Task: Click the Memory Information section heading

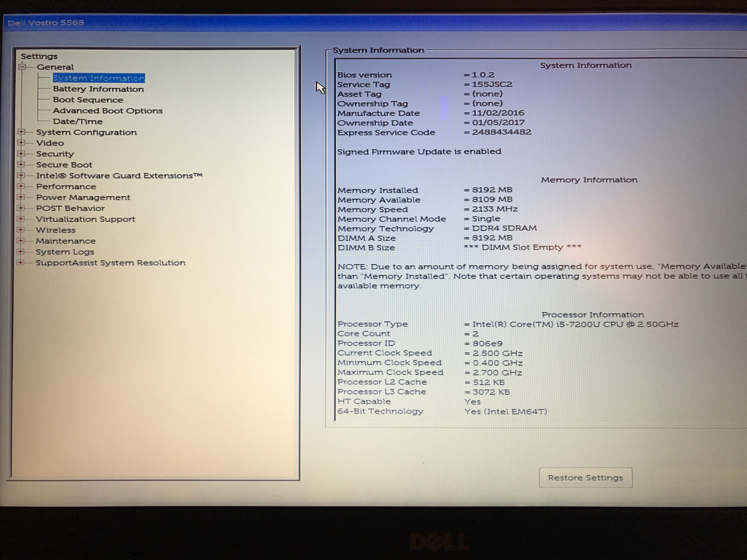Action: coord(589,180)
